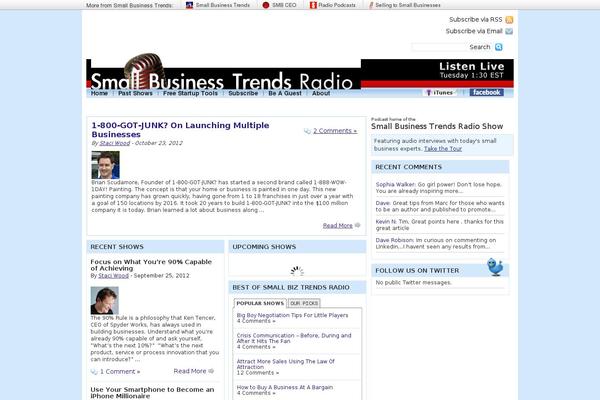This screenshot has width=600, height=400.
Task: Click the Upcoming Shows section heading
Action: [264, 247]
